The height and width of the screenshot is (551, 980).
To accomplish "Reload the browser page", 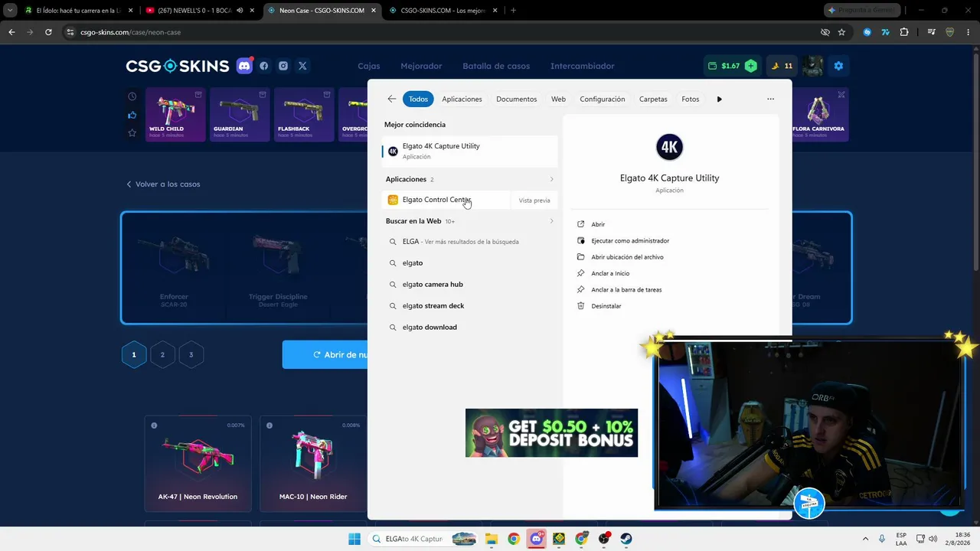I will tap(48, 32).
